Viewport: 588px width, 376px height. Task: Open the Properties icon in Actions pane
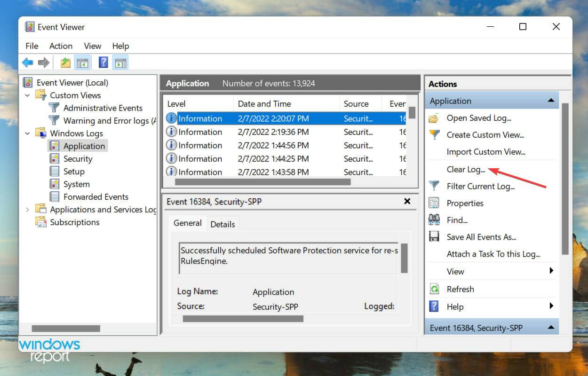point(433,203)
